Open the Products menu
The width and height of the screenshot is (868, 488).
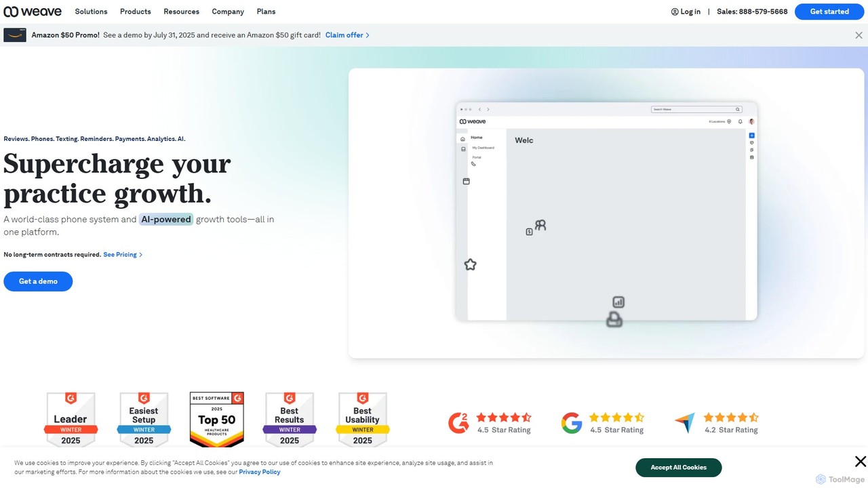(136, 12)
